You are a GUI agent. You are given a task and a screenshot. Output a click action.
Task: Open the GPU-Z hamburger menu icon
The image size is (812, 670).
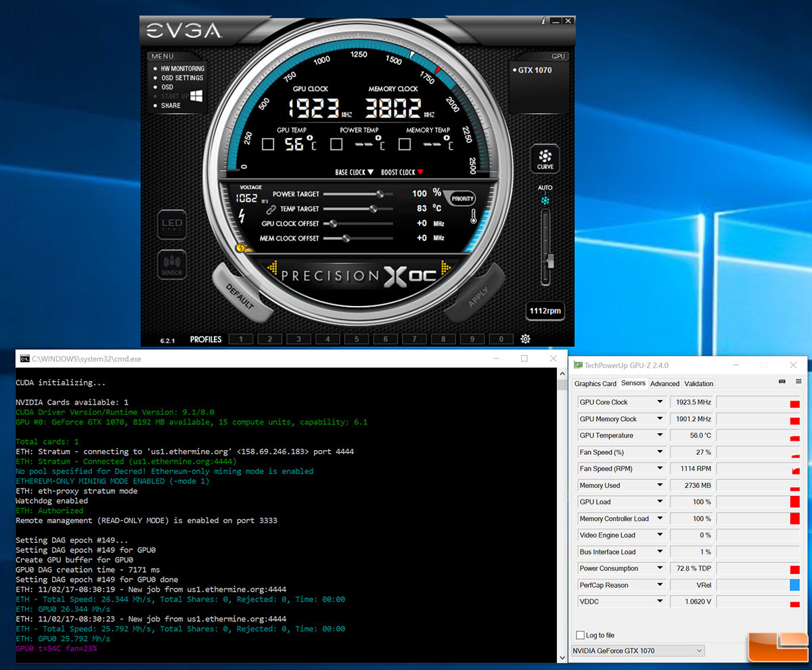[x=798, y=382]
